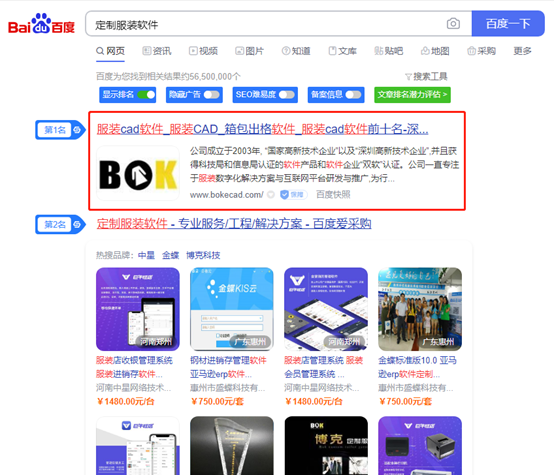Toggle off 显示排名 switch
The image size is (554, 475).
pos(146,95)
